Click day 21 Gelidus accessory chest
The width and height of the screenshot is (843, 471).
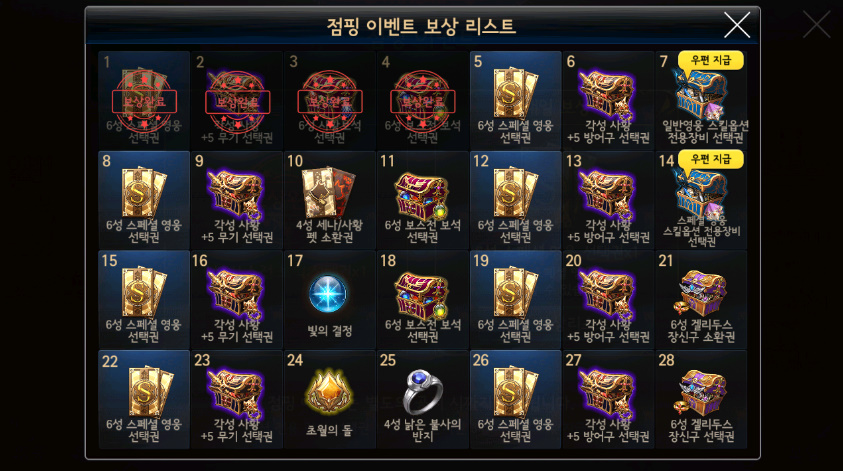pyautogui.click(x=701, y=294)
